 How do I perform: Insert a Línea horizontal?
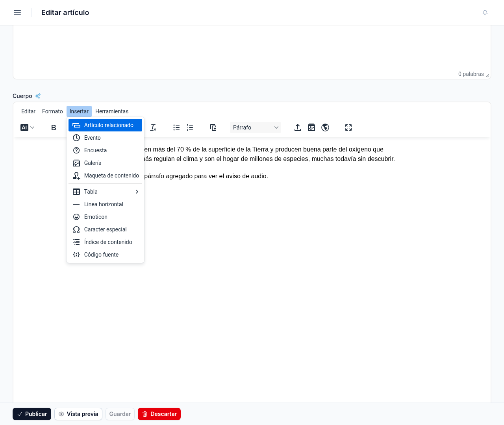pyautogui.click(x=105, y=204)
